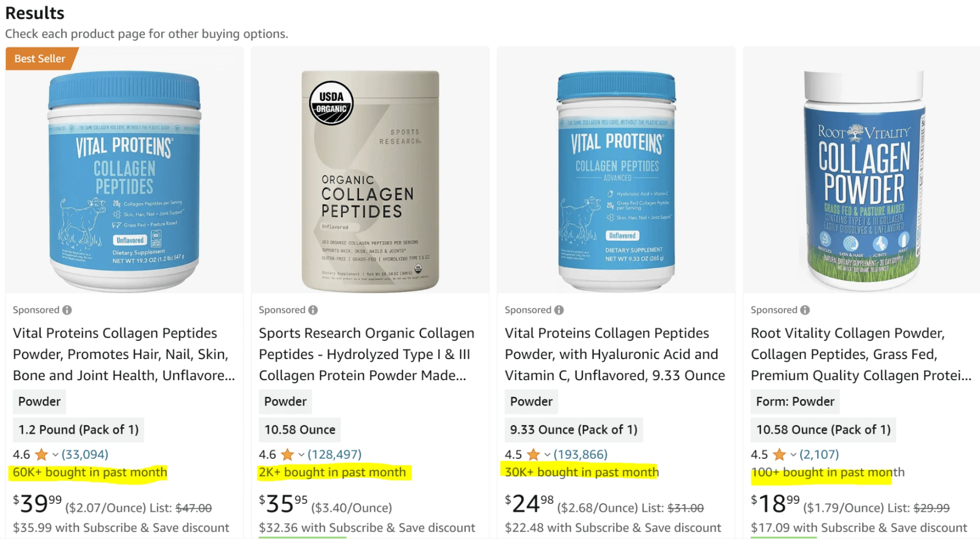Click the star rating icon under Vital Proteins Peptides
Viewport: 980px width, 539px height.
42,454
